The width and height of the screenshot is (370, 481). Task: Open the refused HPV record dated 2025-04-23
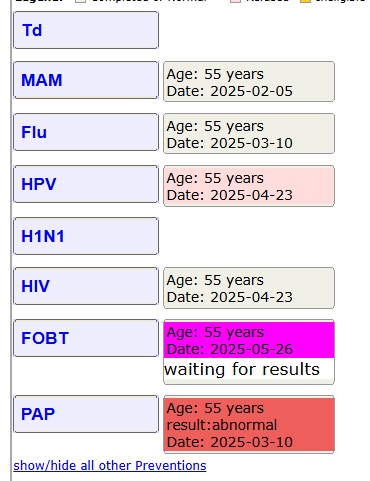coord(249,186)
